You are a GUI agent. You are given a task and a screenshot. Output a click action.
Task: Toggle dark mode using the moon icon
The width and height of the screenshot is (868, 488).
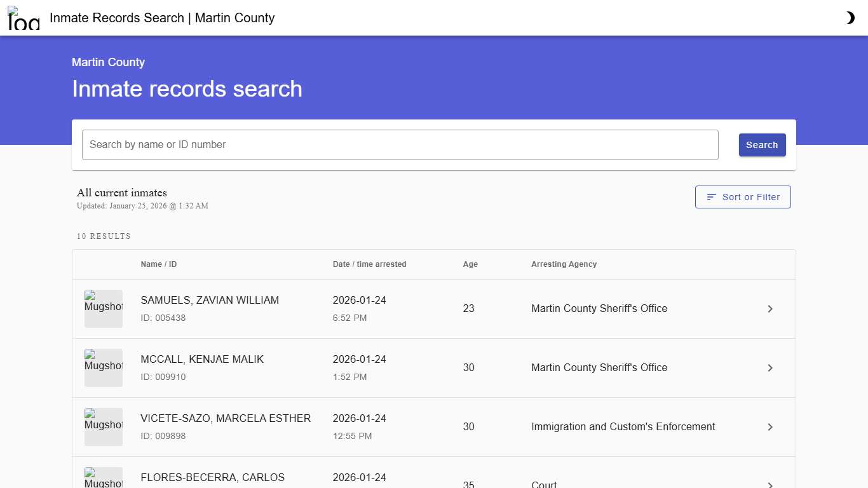pos(850,17)
